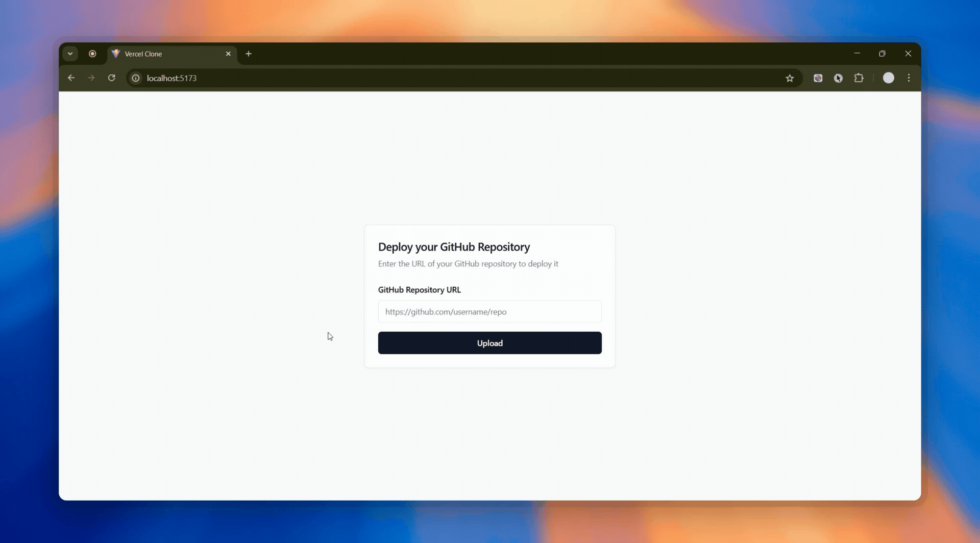
Task: Restore down the browser window
Action: tap(882, 53)
